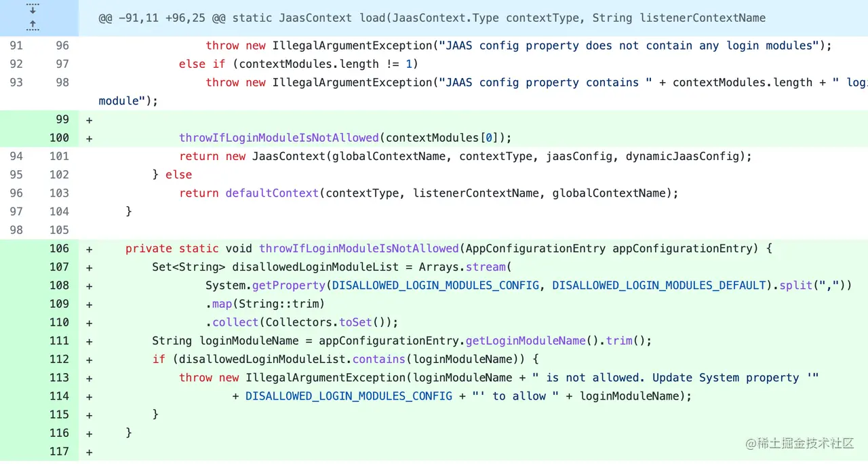Click the plus marker on added line 106
The height and width of the screenshot is (464, 868).
pyautogui.click(x=89, y=248)
